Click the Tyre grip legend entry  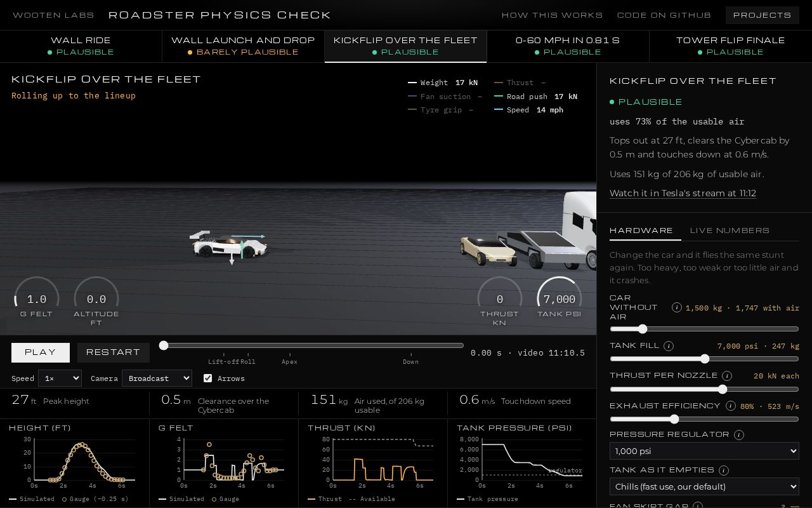[x=441, y=110]
